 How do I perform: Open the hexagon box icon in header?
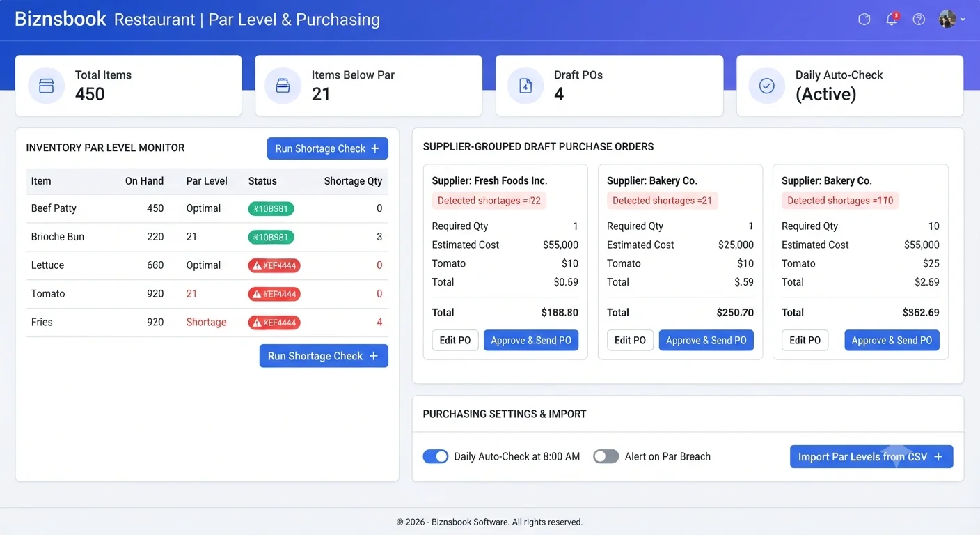864,20
